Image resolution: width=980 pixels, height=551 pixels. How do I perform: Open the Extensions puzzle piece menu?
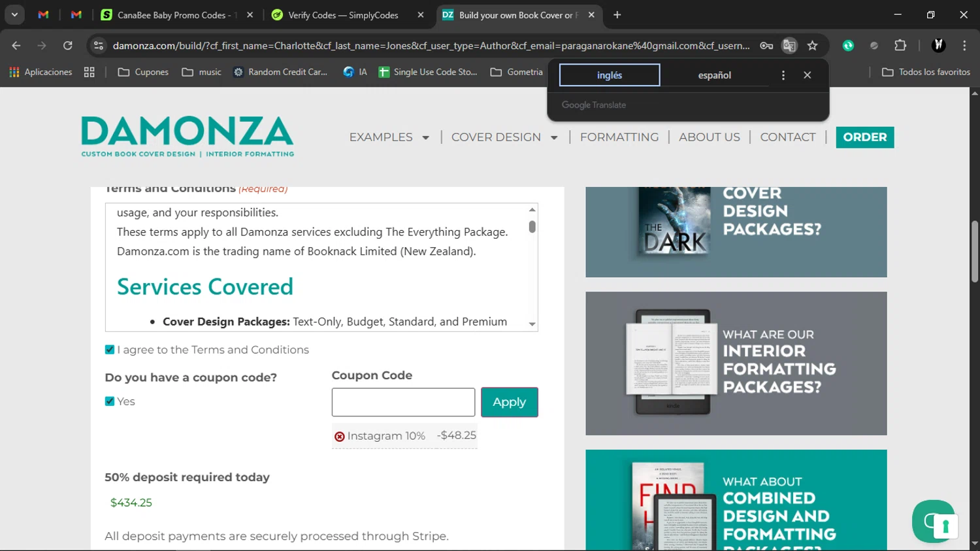(x=900, y=46)
